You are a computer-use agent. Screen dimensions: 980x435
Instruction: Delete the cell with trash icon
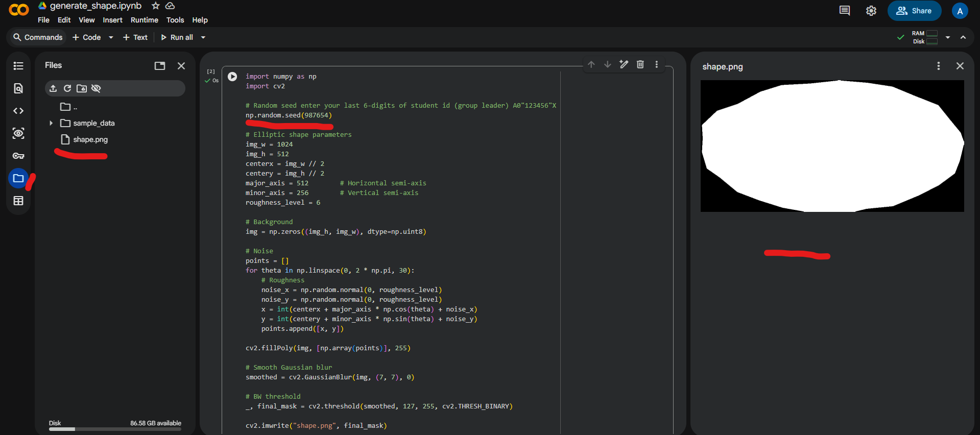point(640,64)
